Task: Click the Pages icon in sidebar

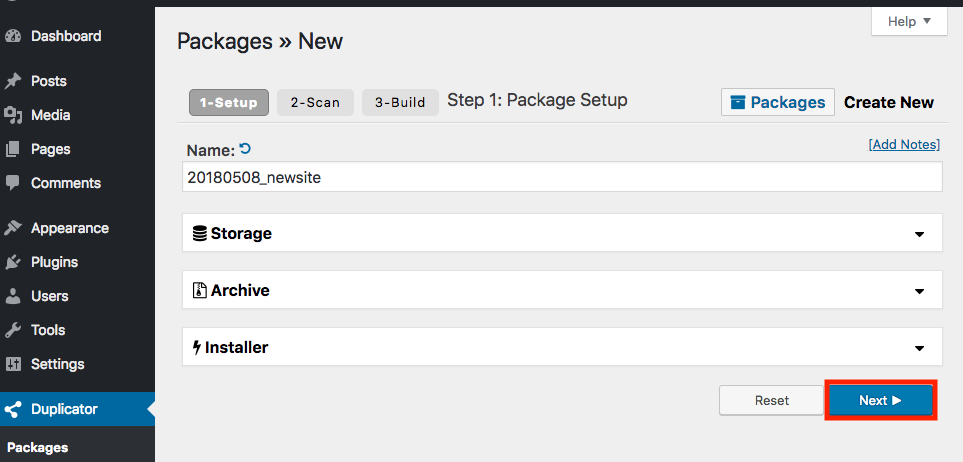Action: point(13,149)
